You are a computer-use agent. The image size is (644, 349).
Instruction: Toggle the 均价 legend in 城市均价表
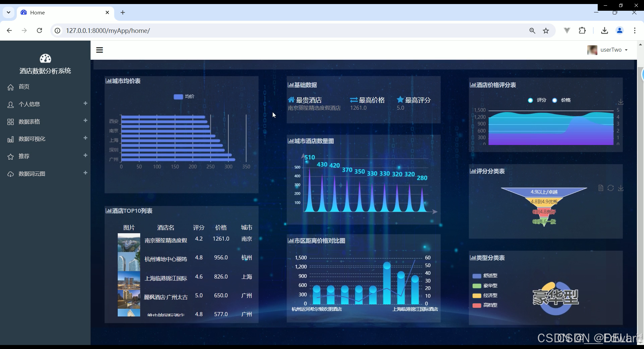[184, 97]
